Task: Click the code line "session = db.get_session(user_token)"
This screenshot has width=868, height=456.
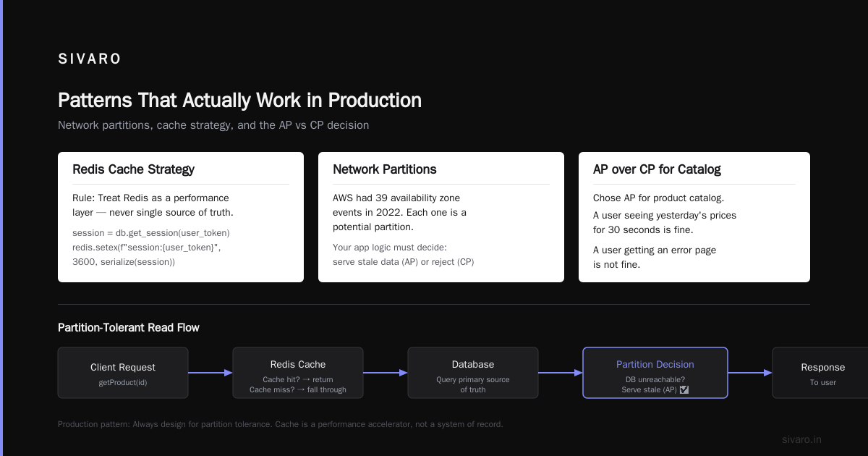Action: (151, 233)
